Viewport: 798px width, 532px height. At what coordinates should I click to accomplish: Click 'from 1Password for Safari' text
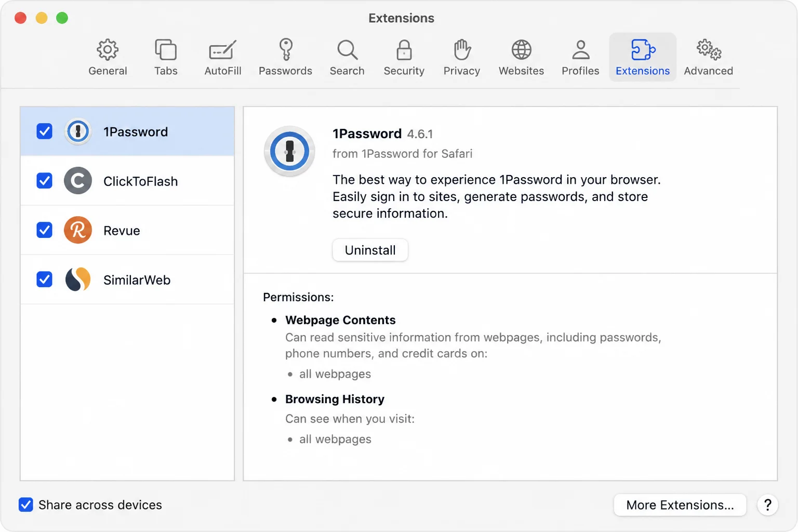coord(403,154)
